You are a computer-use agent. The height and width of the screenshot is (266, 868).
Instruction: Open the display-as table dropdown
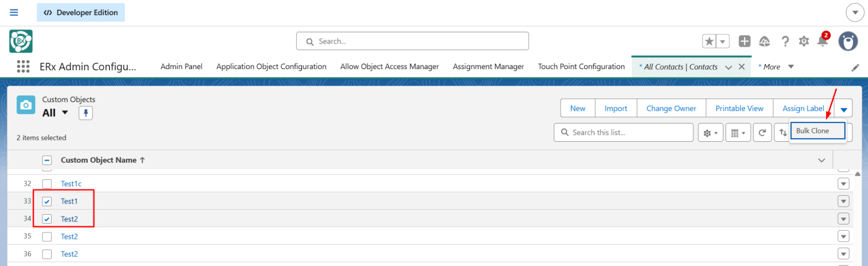pos(738,133)
